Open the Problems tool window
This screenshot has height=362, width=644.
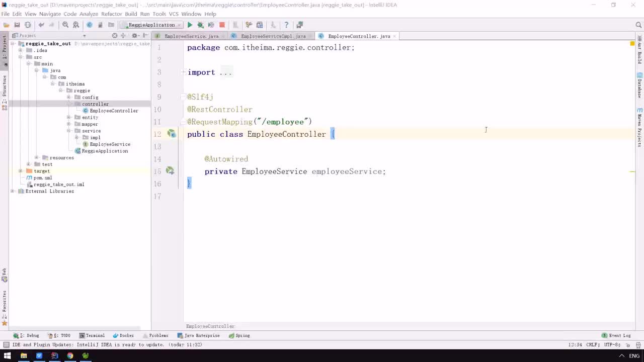point(155,335)
